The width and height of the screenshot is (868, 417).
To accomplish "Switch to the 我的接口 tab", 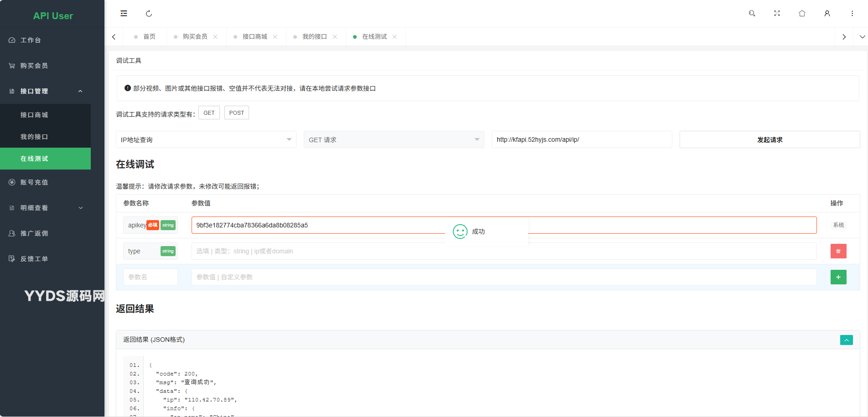I will 314,37.
